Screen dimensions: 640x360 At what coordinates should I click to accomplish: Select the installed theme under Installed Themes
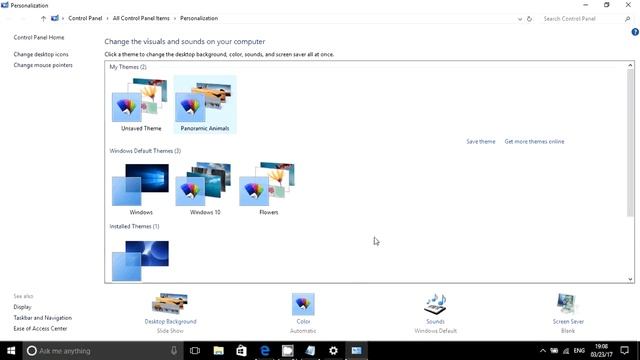(141, 260)
